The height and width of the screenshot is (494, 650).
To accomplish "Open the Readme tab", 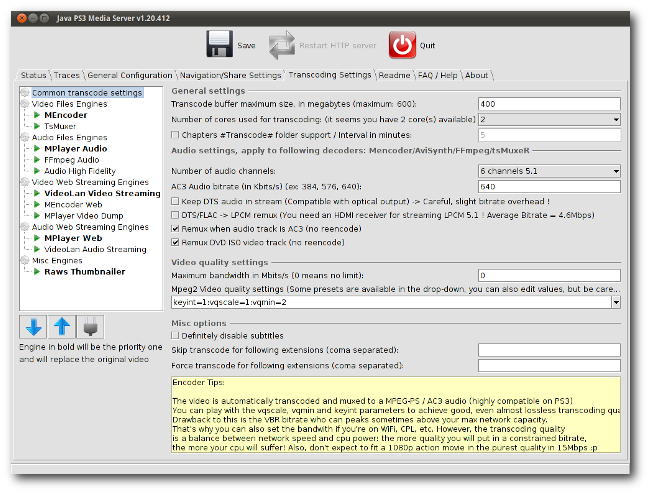I will coord(394,75).
